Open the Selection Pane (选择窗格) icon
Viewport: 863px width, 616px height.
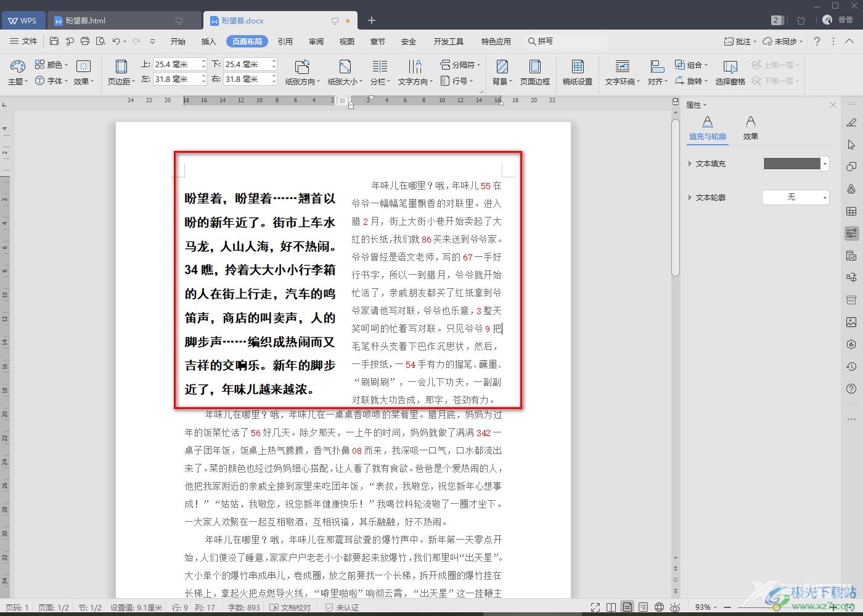(x=730, y=67)
